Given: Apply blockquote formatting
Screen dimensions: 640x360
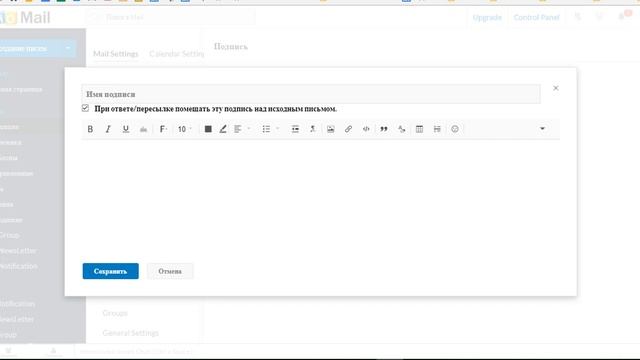Looking at the screenshot, I should [384, 129].
